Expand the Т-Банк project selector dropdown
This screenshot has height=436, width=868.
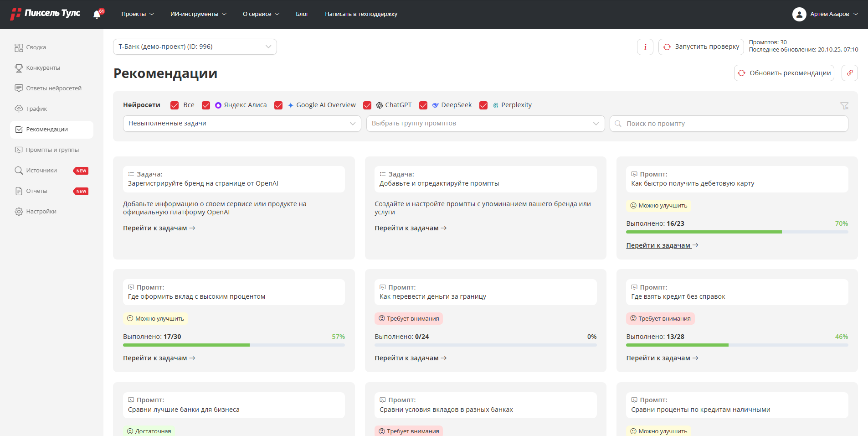195,47
